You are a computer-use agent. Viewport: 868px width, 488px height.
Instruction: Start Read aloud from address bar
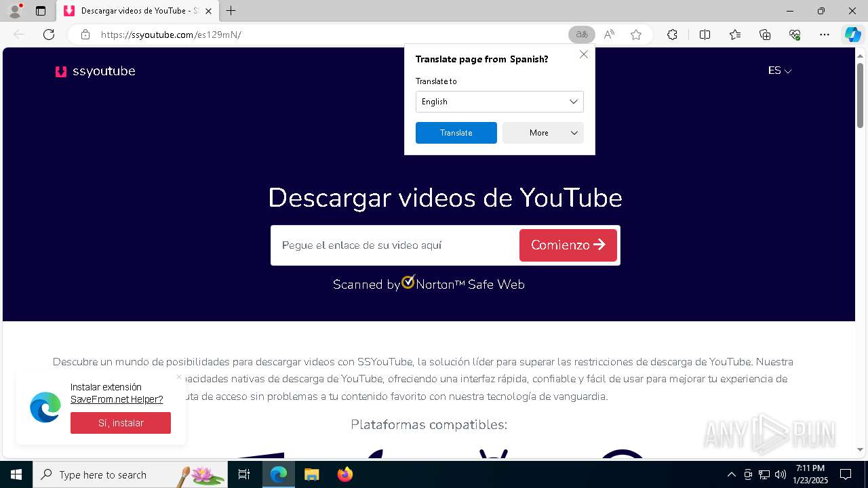(609, 35)
